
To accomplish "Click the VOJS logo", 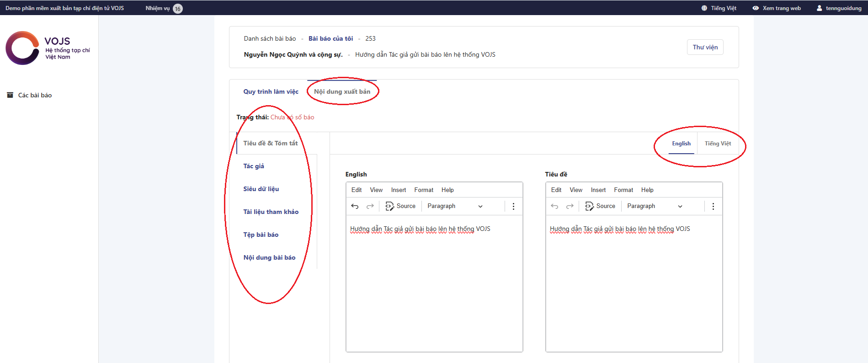I will point(48,48).
